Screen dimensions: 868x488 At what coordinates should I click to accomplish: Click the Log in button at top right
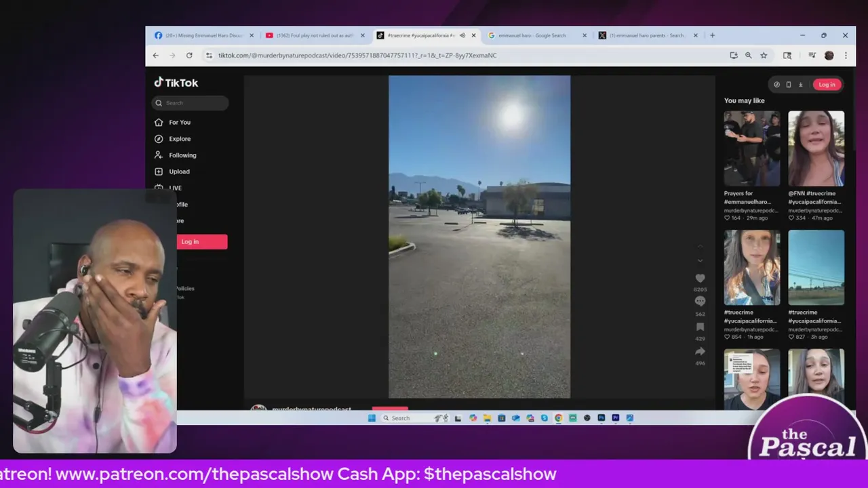point(827,85)
